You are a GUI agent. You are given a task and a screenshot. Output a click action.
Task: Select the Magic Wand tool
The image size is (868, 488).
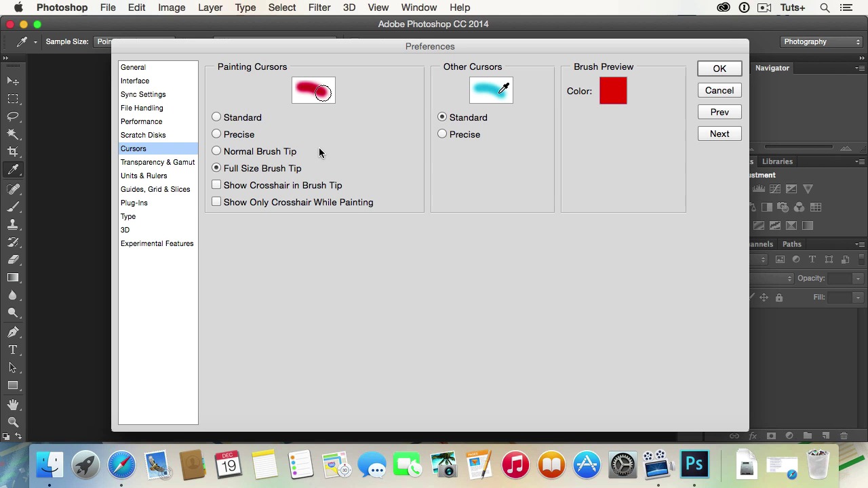point(13,134)
